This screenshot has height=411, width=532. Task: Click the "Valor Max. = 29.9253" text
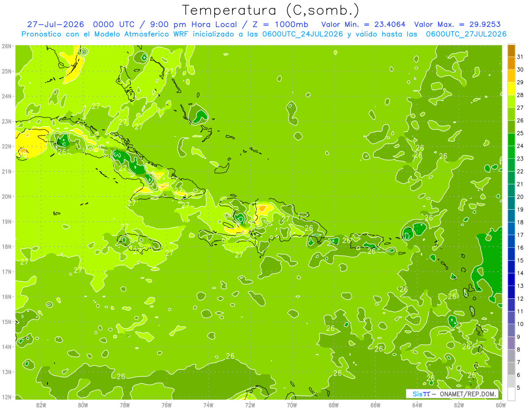click(458, 24)
